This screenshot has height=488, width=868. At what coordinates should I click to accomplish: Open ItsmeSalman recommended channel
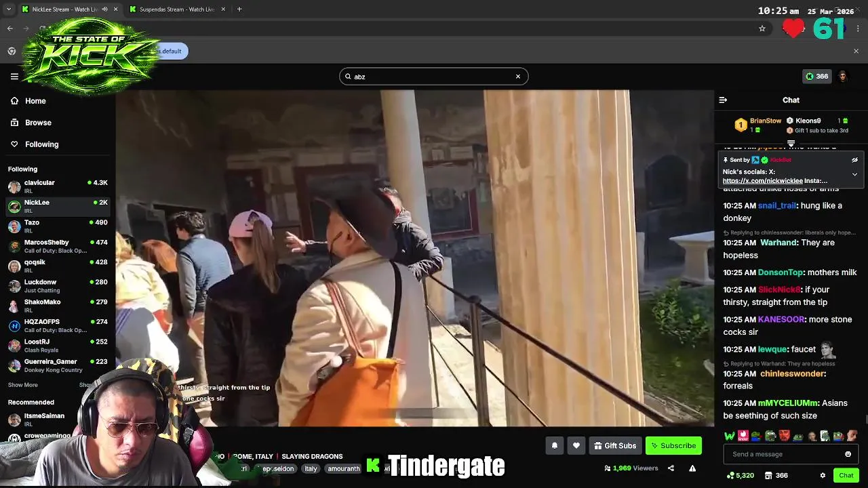(44, 420)
